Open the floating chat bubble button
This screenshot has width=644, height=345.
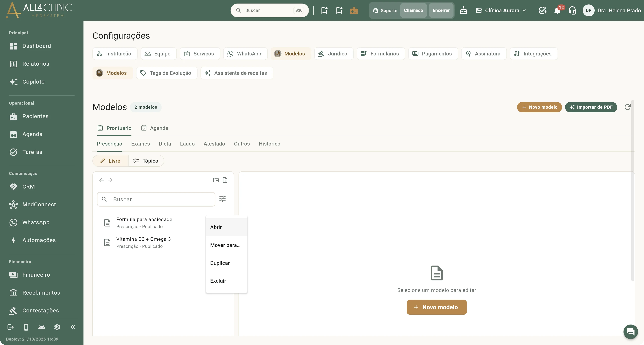(631, 332)
